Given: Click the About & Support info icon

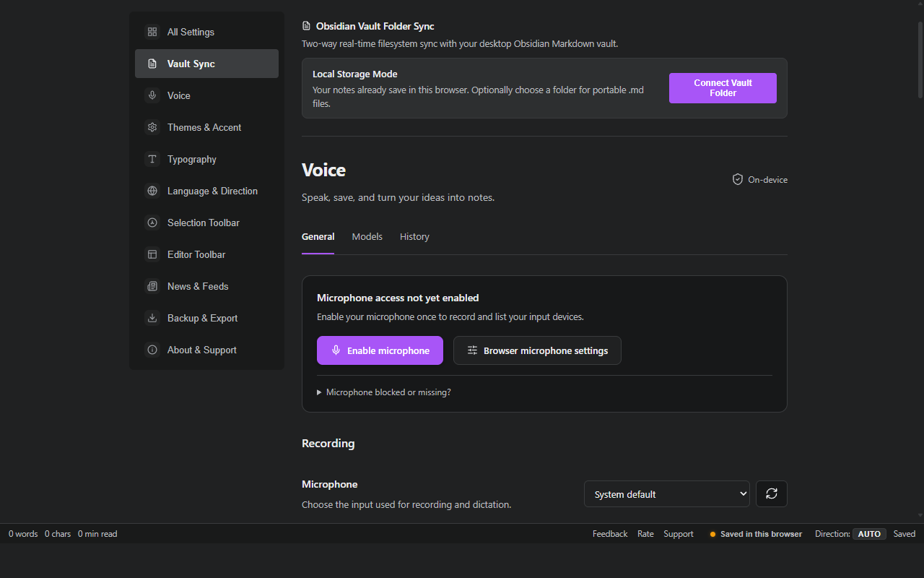Looking at the screenshot, I should click(152, 350).
